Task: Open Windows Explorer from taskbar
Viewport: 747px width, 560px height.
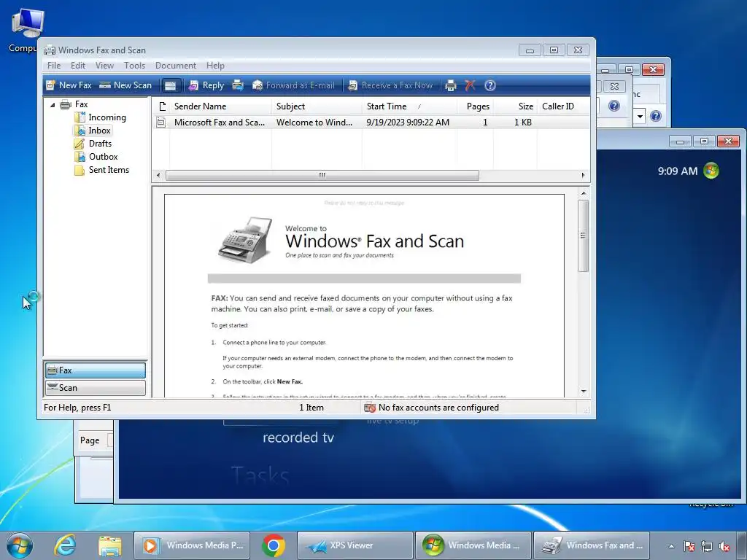Action: tap(110, 545)
